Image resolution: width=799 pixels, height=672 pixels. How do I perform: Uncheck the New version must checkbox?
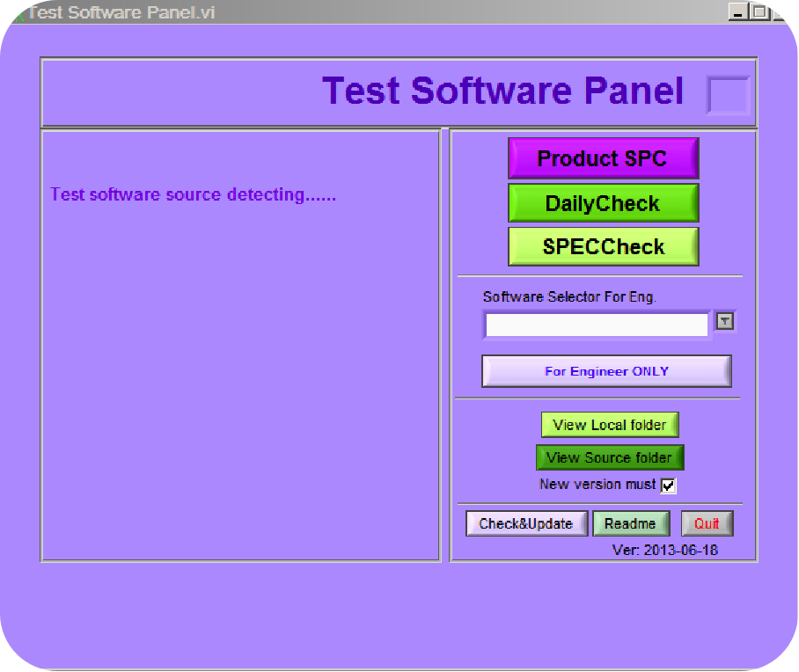coord(667,485)
